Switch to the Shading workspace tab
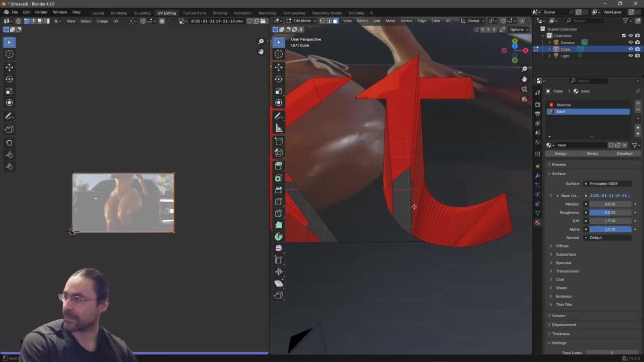This screenshot has height=362, width=644. [220, 13]
